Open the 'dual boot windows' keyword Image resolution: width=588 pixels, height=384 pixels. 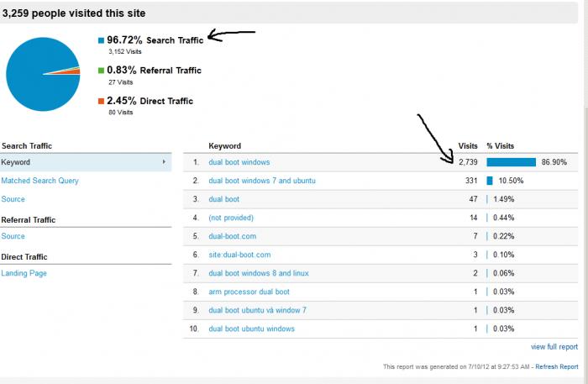[239, 162]
